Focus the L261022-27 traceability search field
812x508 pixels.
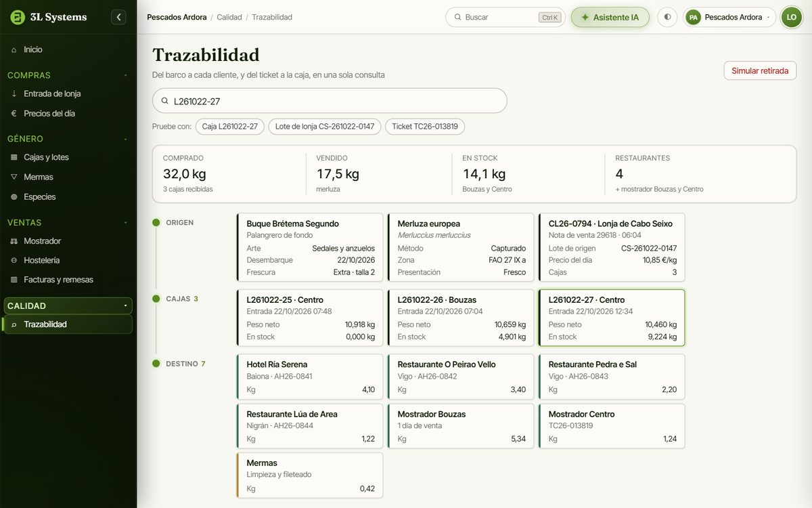[330, 101]
